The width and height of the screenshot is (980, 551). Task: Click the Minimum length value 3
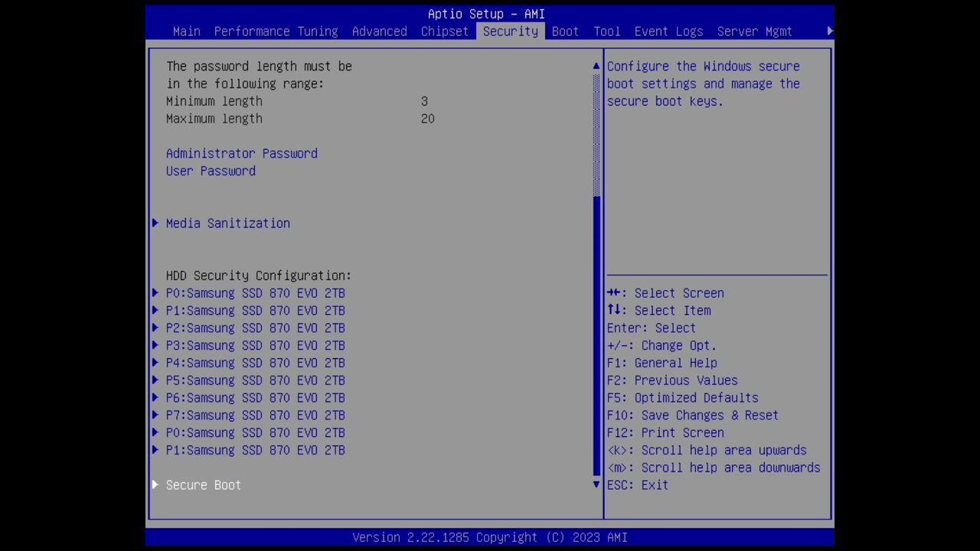pyautogui.click(x=424, y=101)
